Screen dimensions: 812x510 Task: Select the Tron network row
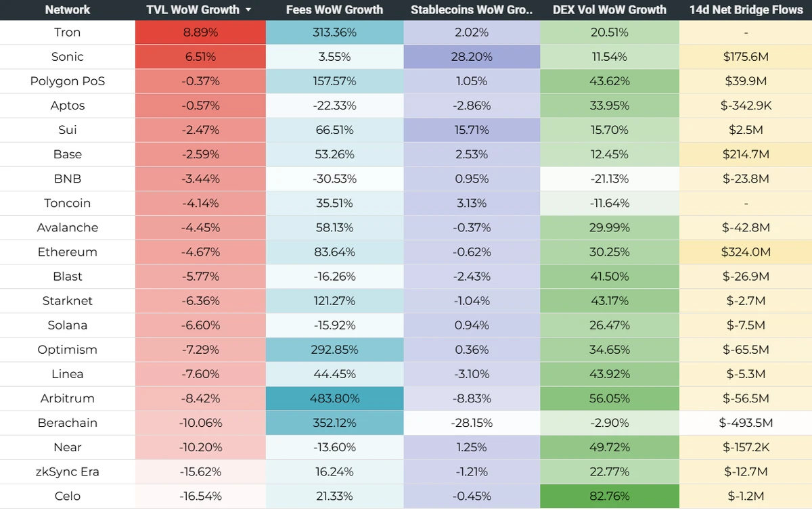point(68,32)
